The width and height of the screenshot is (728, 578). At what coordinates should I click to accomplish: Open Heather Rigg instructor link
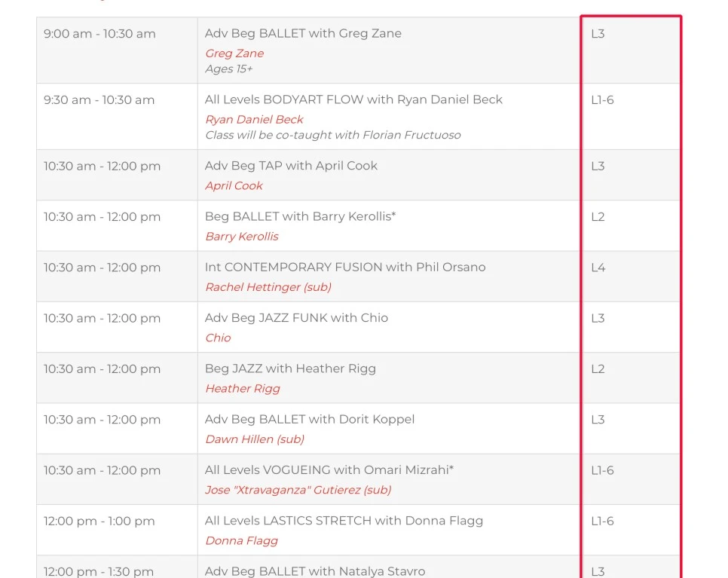(x=243, y=388)
